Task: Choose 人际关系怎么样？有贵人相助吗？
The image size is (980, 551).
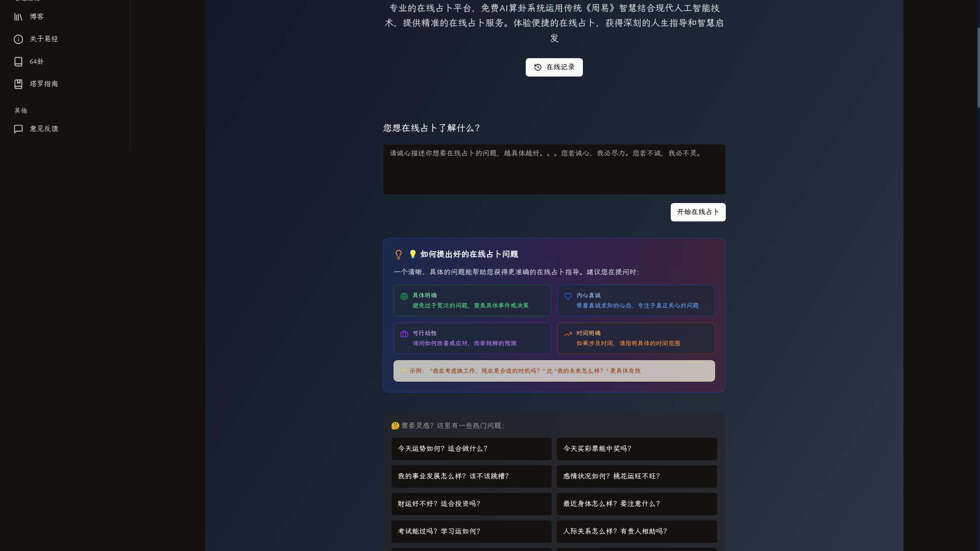Action: click(x=637, y=532)
